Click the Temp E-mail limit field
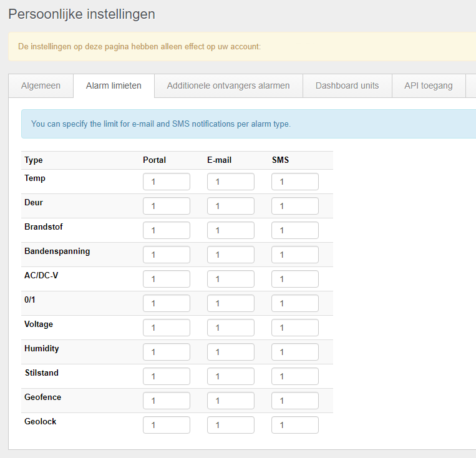 pos(231,182)
